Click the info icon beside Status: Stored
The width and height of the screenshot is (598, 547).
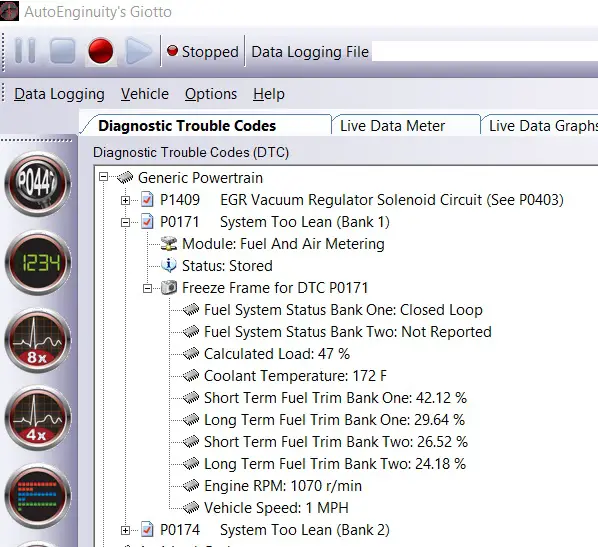169,265
